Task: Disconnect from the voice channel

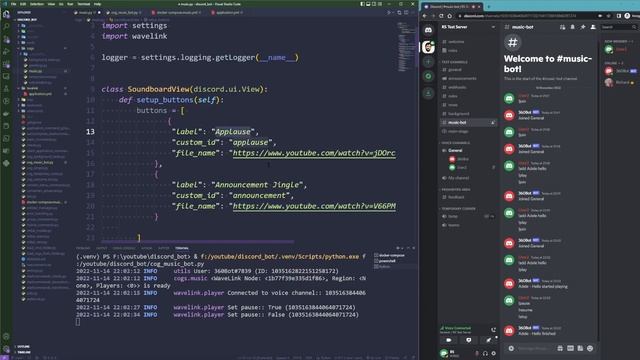Action: [x=493, y=329]
